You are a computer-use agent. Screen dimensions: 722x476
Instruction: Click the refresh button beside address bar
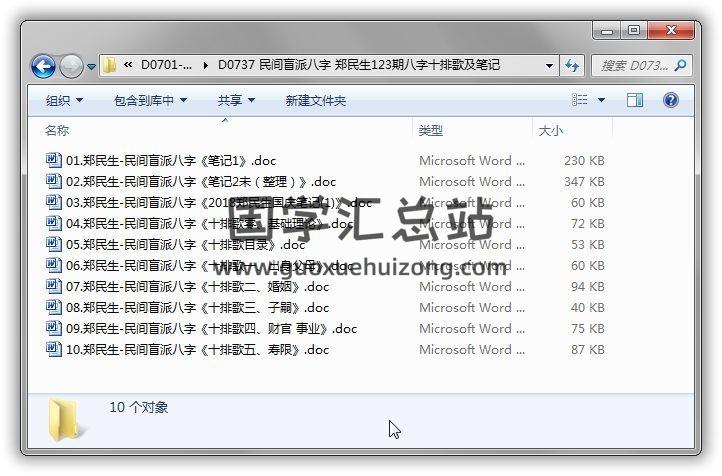point(573,66)
